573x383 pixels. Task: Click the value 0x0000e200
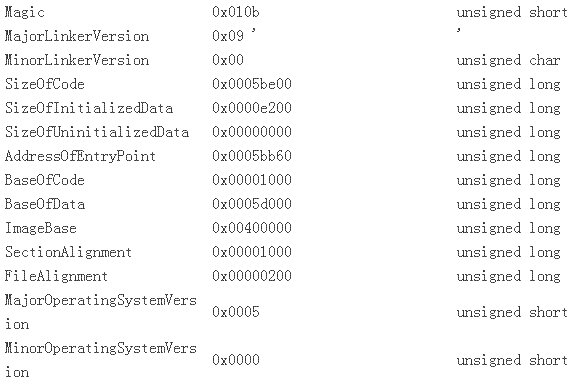click(x=252, y=108)
